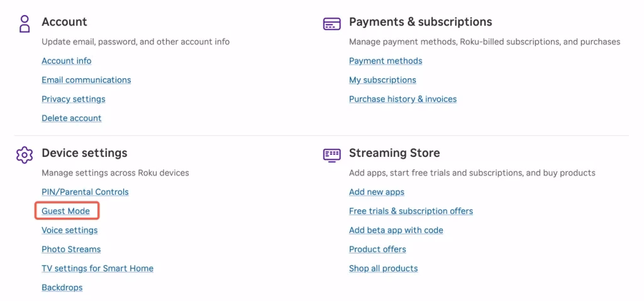Screen dimensions: 644x301
Task: Click the Payments credit card icon
Action: [x=331, y=23]
